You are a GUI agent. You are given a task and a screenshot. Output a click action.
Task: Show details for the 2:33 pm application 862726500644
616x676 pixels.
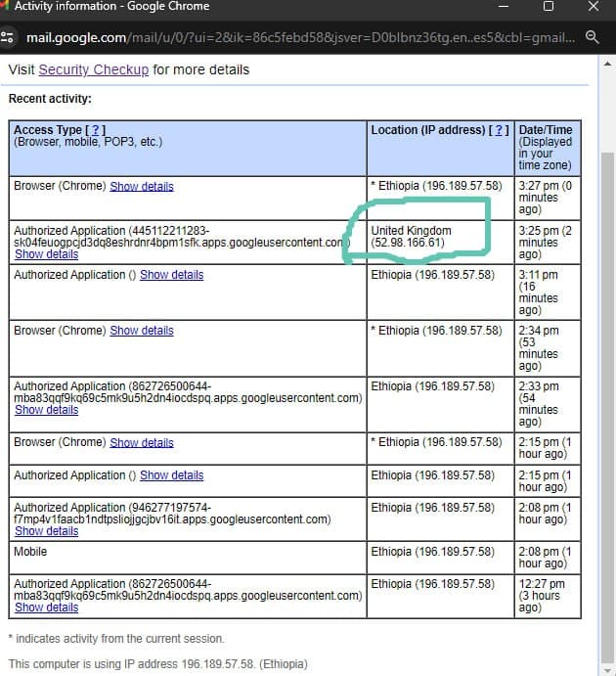coord(47,410)
